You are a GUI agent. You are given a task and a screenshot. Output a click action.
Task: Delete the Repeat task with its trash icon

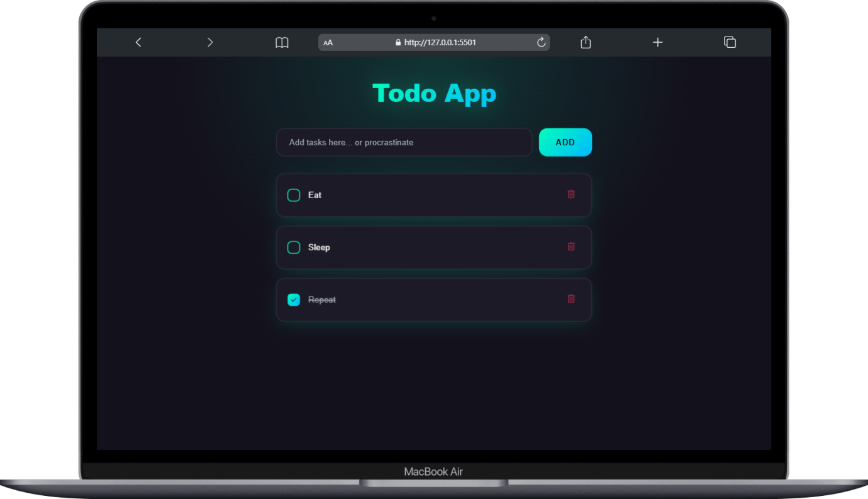pos(571,298)
